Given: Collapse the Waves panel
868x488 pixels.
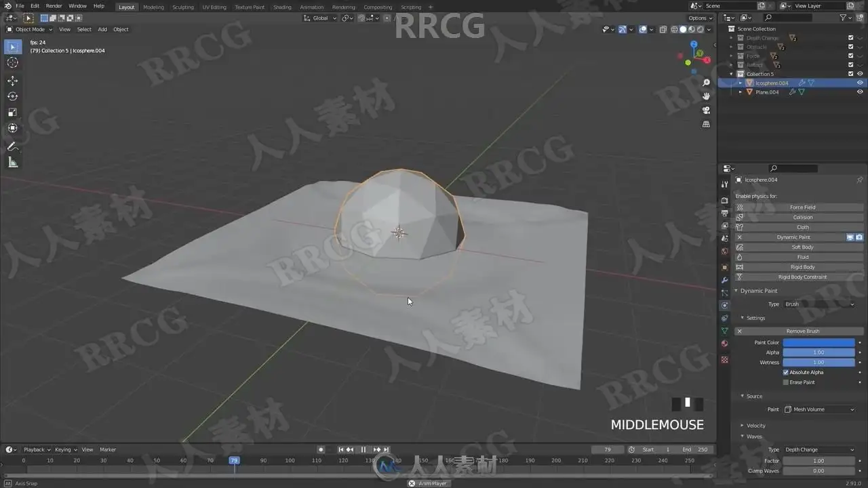Looking at the screenshot, I should click(x=754, y=436).
